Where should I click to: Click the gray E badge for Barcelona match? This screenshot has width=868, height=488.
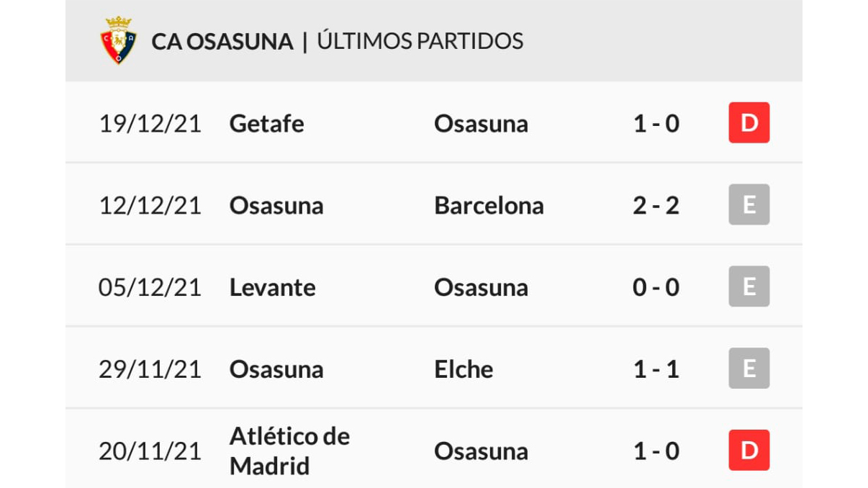tap(749, 205)
